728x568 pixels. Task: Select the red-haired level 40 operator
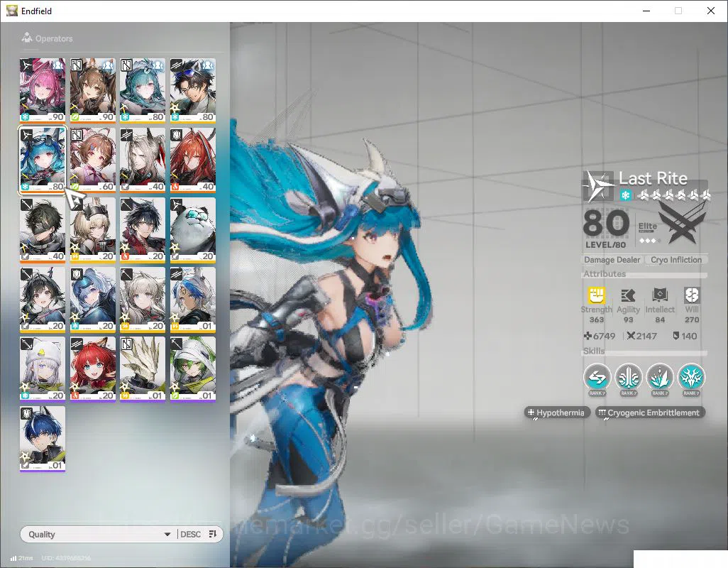coord(193,160)
